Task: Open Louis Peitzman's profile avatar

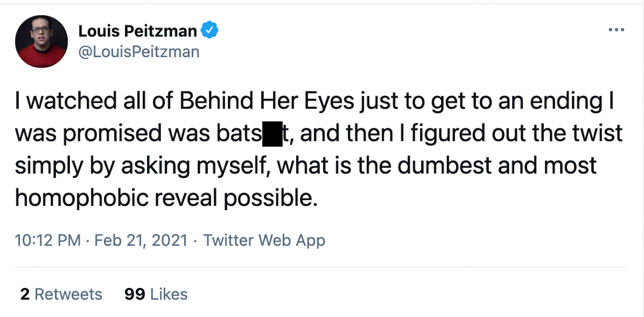Action: coord(41,41)
